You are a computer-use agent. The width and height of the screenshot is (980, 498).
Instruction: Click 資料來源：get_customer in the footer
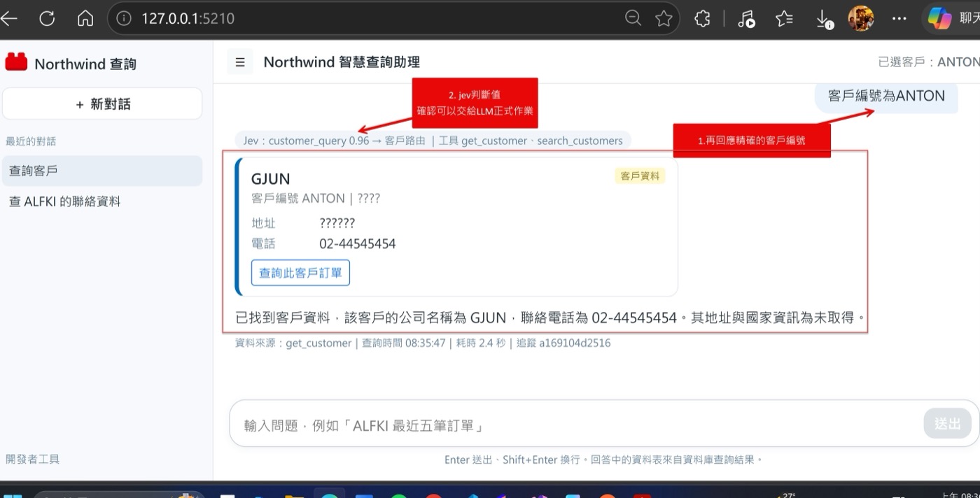(293, 343)
